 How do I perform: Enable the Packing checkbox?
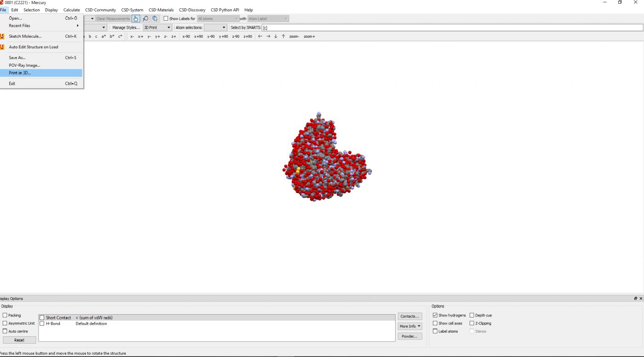tap(5, 316)
